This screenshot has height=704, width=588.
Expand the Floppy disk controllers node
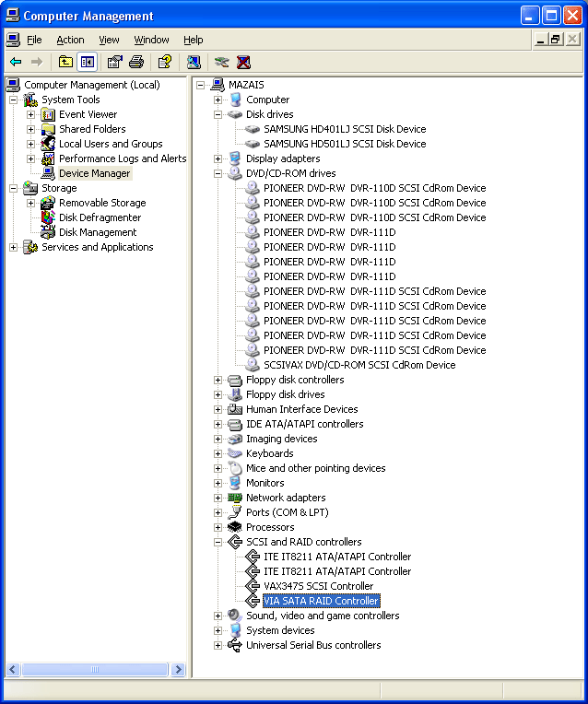(218, 380)
